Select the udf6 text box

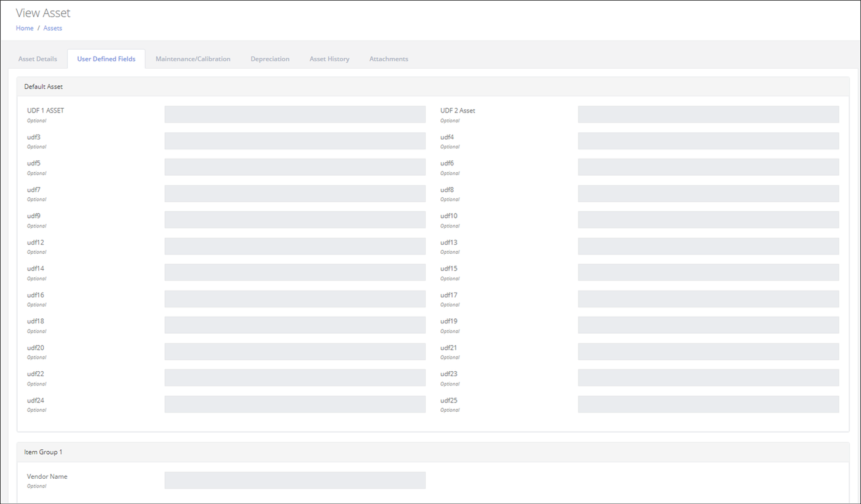[x=708, y=167]
